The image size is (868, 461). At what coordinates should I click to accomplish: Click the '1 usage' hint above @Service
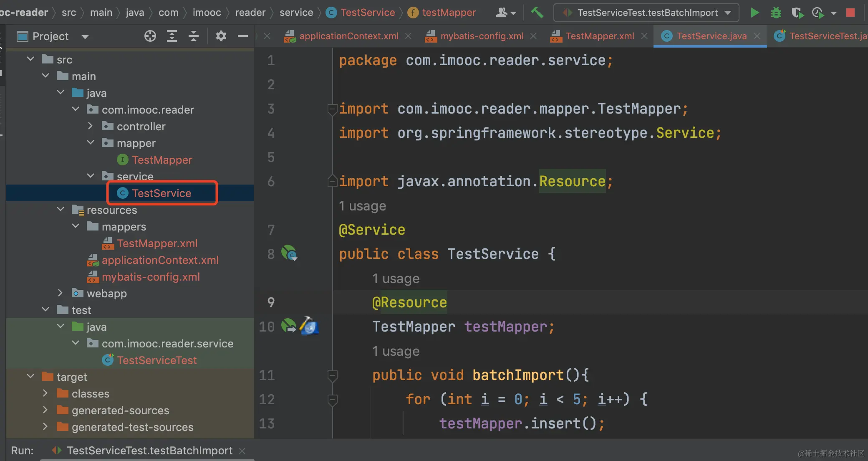coord(362,206)
